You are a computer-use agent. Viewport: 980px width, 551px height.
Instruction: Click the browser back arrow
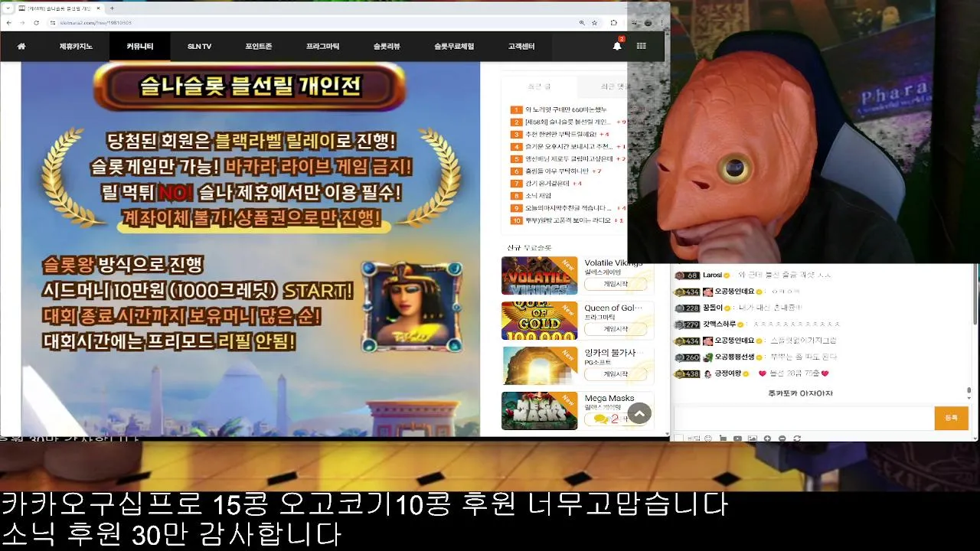click(8, 23)
